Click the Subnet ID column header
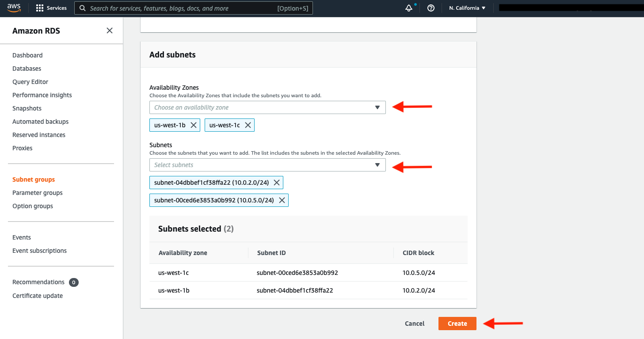The width and height of the screenshot is (644, 339). click(x=271, y=253)
